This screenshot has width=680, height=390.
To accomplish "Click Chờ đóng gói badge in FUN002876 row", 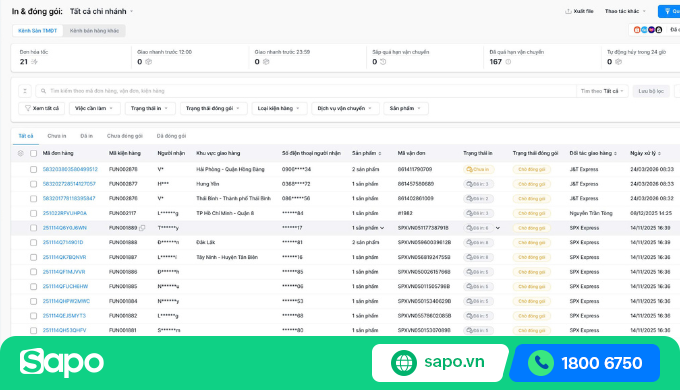I will 532,199.
